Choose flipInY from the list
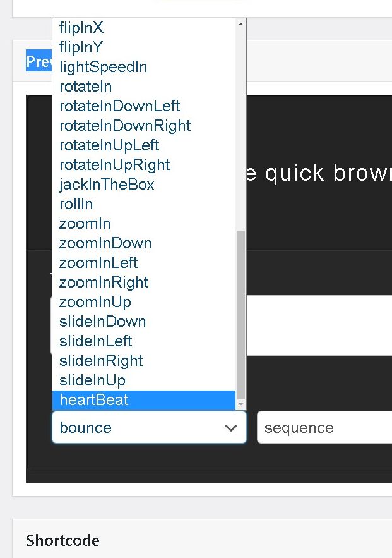 81,47
